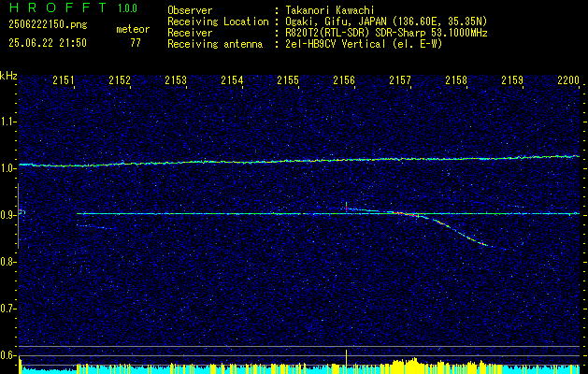This screenshot has height=374, width=588.
Task: Click location text Ogaki, Gifu, JAPAN
Action: [x=336, y=22]
